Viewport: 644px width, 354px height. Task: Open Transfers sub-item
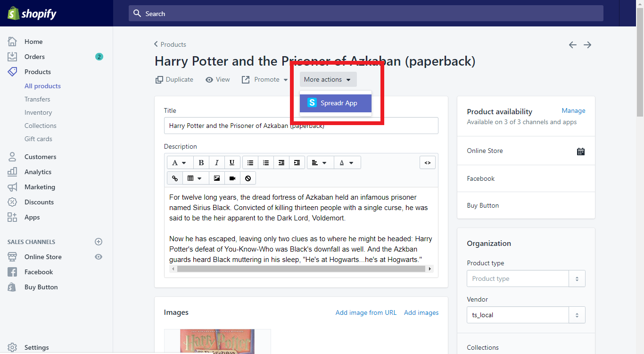click(x=37, y=99)
